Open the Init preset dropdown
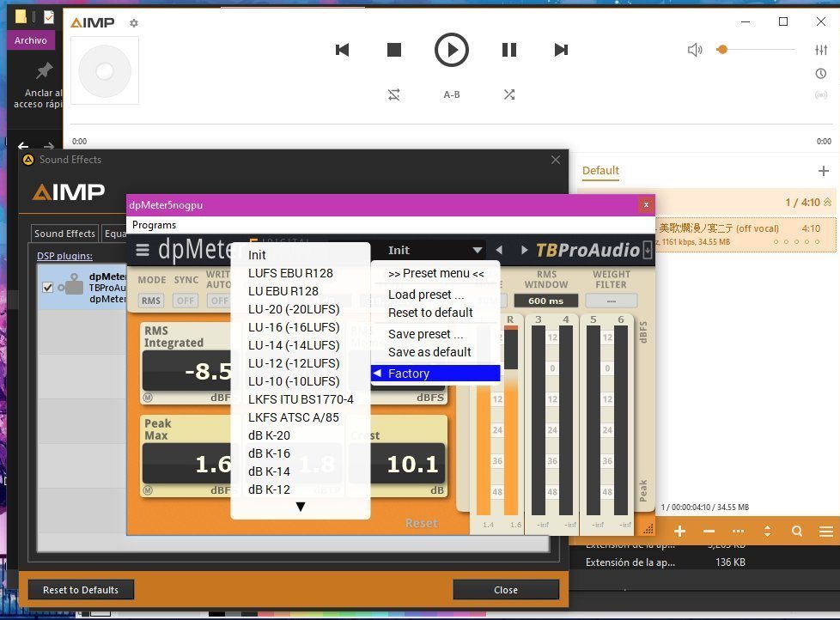Screen dimensions: 840x620 (x=434, y=250)
